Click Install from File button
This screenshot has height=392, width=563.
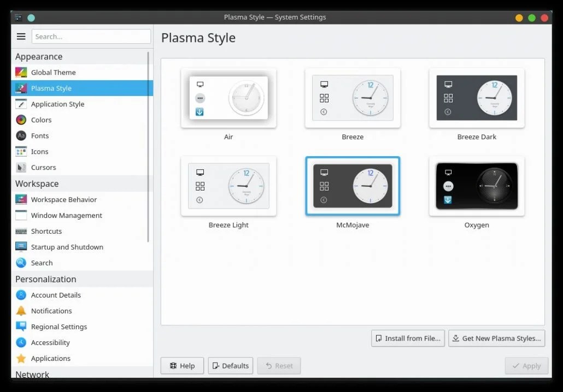click(408, 338)
